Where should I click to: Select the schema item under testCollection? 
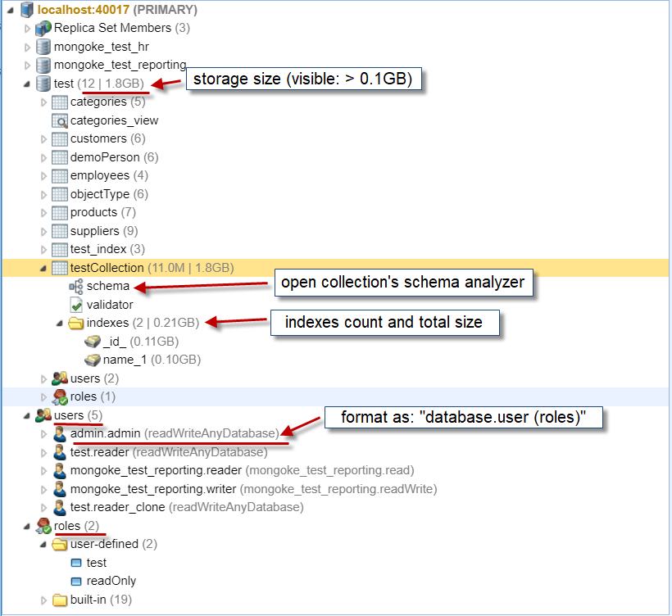[x=108, y=286]
